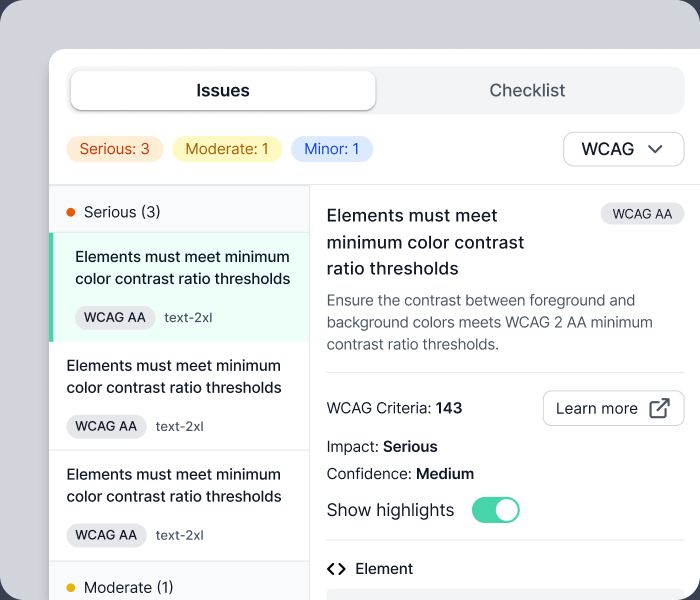700x600 pixels.
Task: Click the Element section heading
Action: click(384, 569)
